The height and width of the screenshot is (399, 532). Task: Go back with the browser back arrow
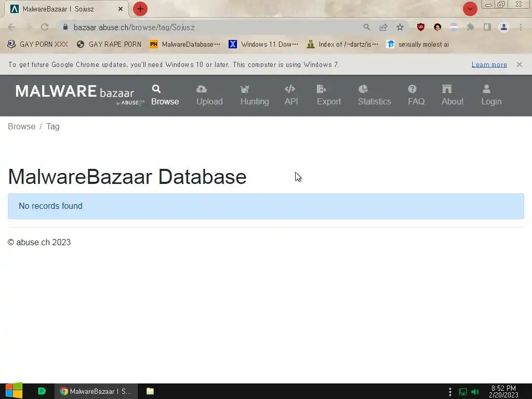pos(11,27)
